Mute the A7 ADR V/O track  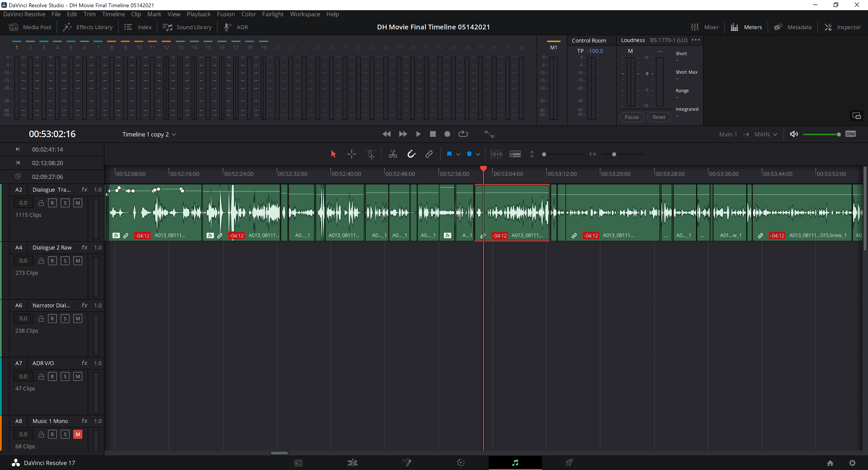tap(78, 376)
